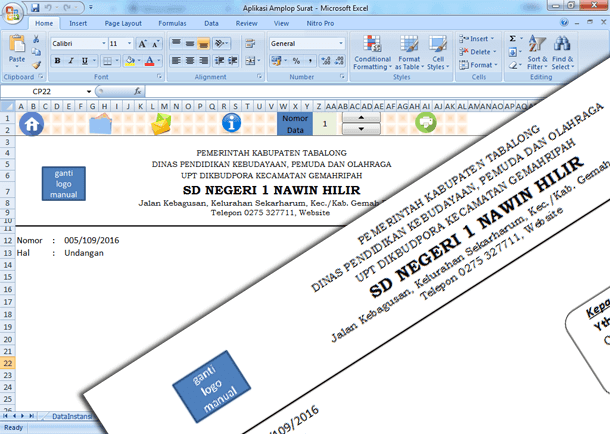The width and height of the screenshot is (610, 434).
Task: Cut selection with scissors icon
Action: point(36,39)
